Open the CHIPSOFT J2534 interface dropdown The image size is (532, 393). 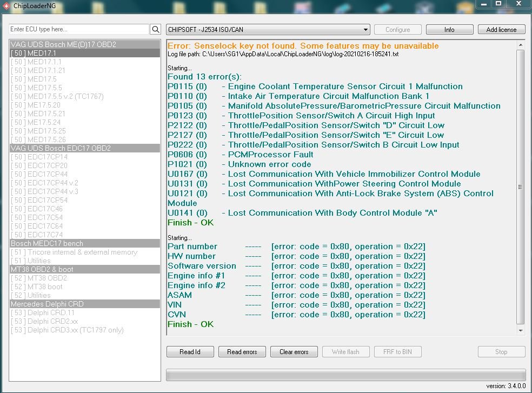(268, 30)
